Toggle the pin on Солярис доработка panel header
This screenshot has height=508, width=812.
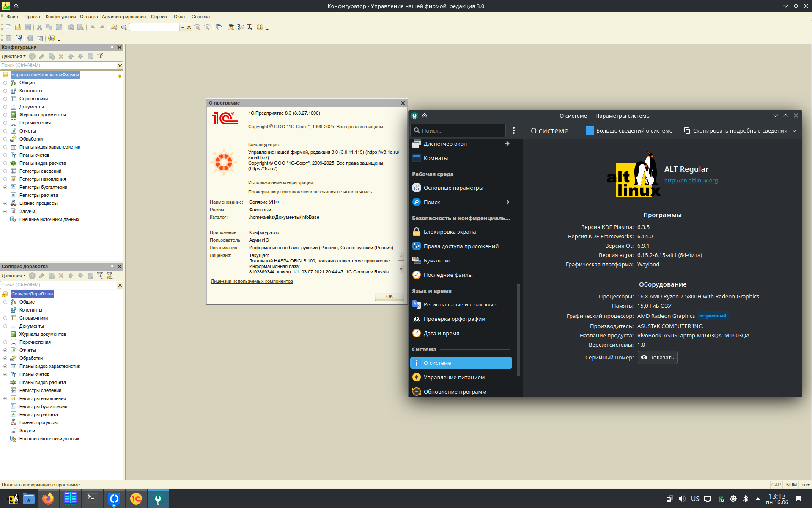coord(112,266)
